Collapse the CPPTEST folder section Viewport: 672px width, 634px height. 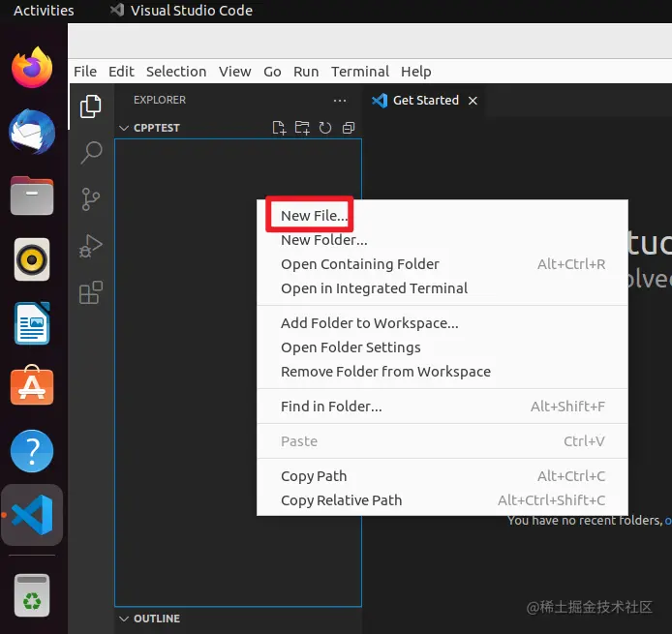pyautogui.click(x=149, y=128)
